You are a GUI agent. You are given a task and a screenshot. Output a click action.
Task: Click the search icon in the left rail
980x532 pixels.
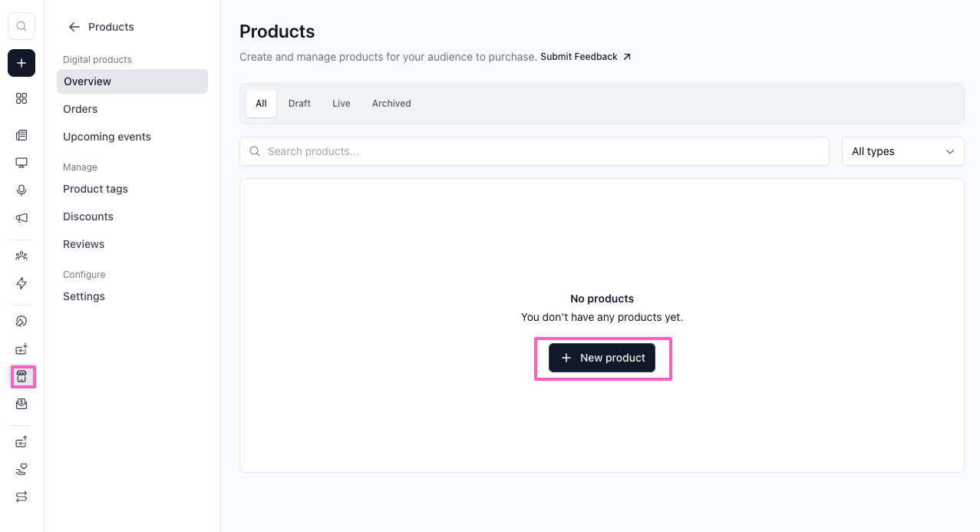click(x=21, y=26)
